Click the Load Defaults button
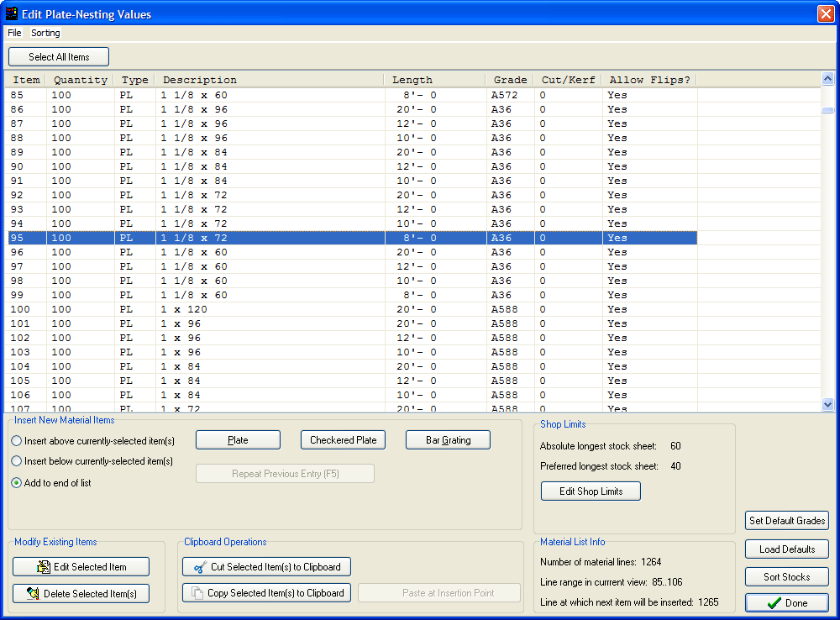Viewport: 840px width, 620px height. tap(787, 549)
